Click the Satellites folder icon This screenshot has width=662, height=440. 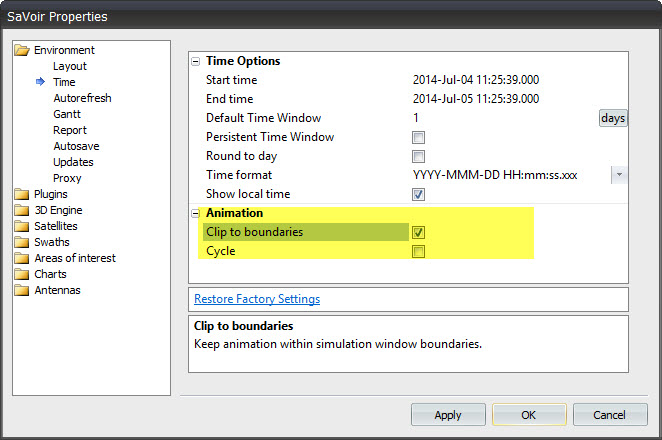pyautogui.click(x=22, y=226)
